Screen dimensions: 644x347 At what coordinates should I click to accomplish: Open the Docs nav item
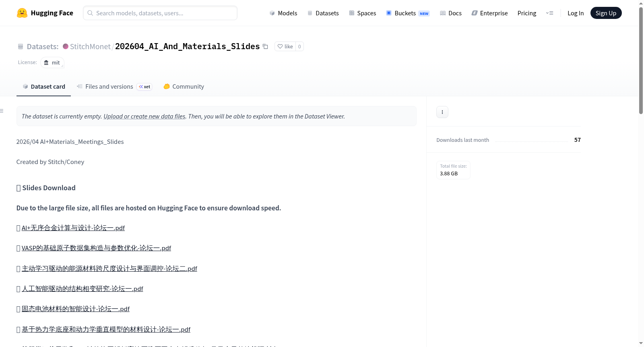click(x=450, y=13)
